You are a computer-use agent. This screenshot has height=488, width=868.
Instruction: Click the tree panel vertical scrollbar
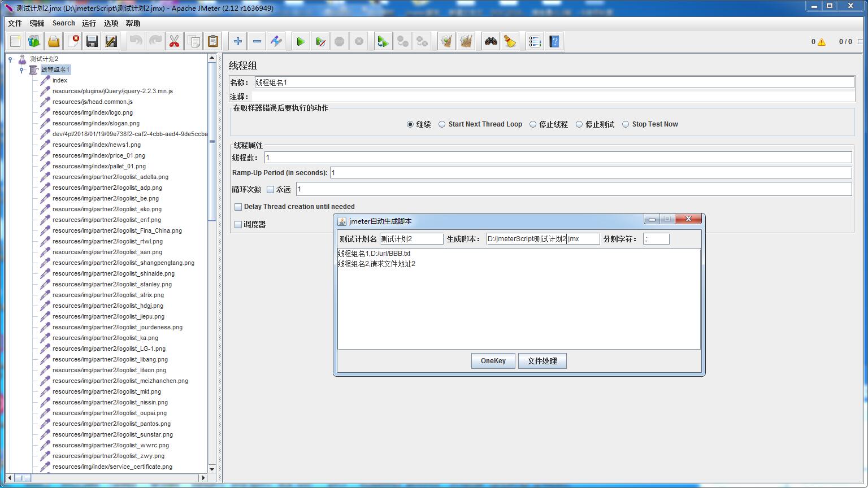pyautogui.click(x=212, y=141)
